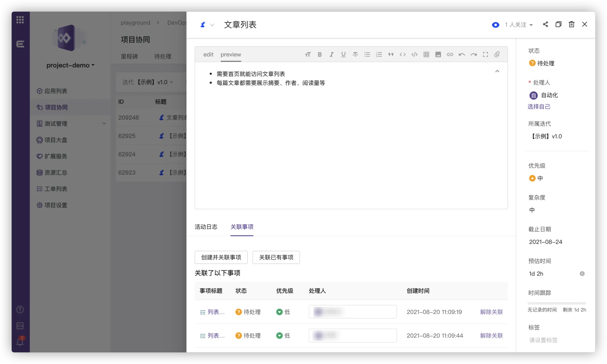Click the 请设置标签 tag input field

(543, 340)
